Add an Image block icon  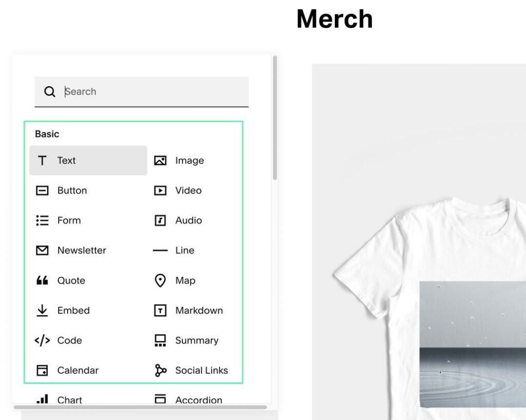point(160,161)
